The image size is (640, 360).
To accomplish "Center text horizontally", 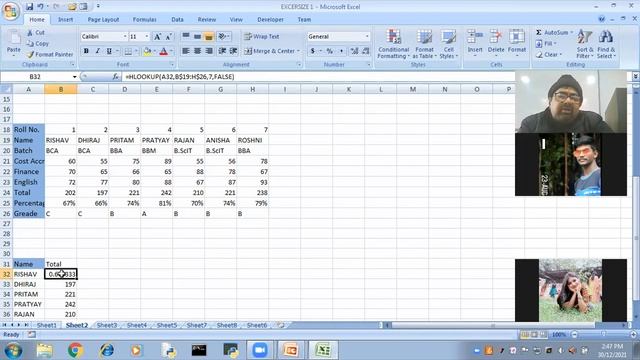I will pyautogui.click(x=198, y=51).
